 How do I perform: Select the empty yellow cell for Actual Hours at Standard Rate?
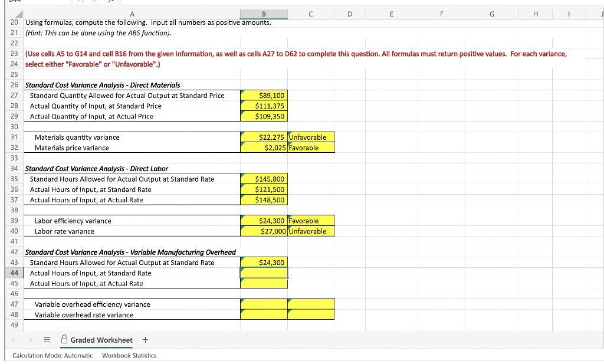[264, 273]
